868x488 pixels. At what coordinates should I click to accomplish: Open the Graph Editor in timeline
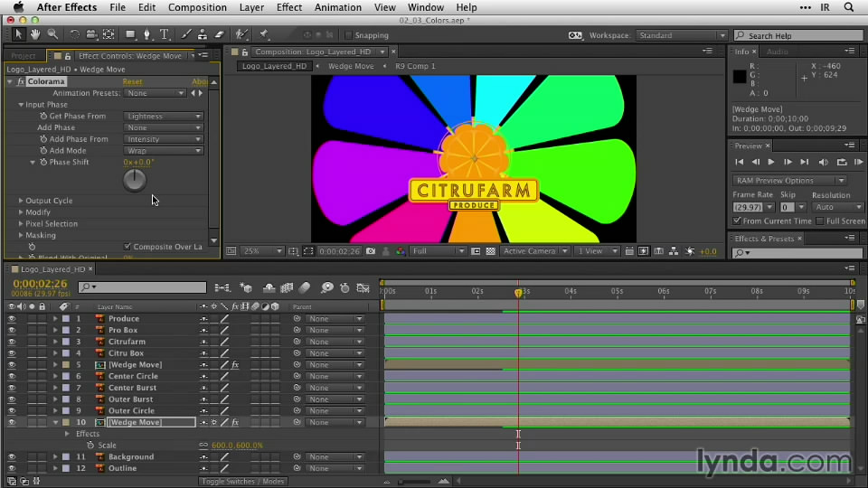363,287
